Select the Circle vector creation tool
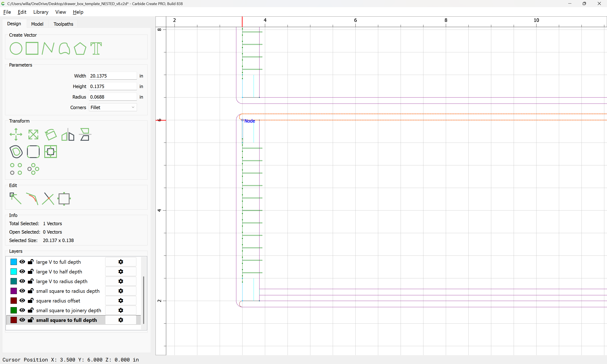This screenshot has width=607, height=364. 16,48
